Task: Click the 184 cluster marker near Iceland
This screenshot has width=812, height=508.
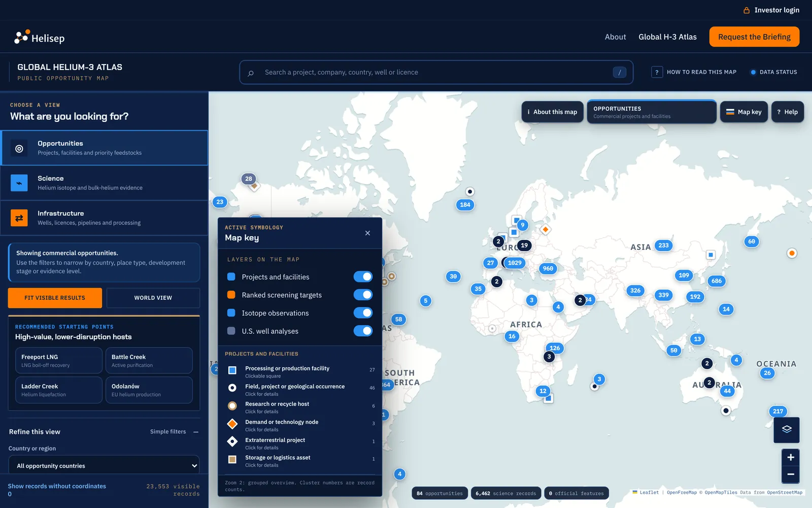Action: pyautogui.click(x=465, y=205)
